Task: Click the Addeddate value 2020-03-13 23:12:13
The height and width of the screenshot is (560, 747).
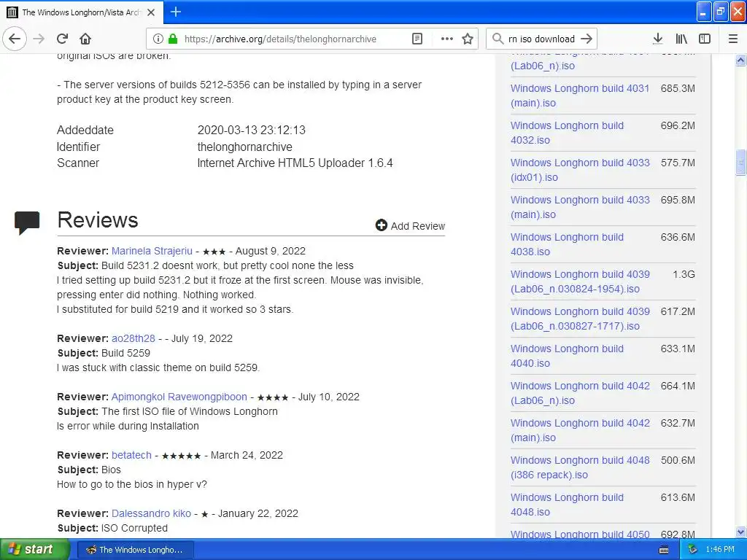Action: (252, 130)
